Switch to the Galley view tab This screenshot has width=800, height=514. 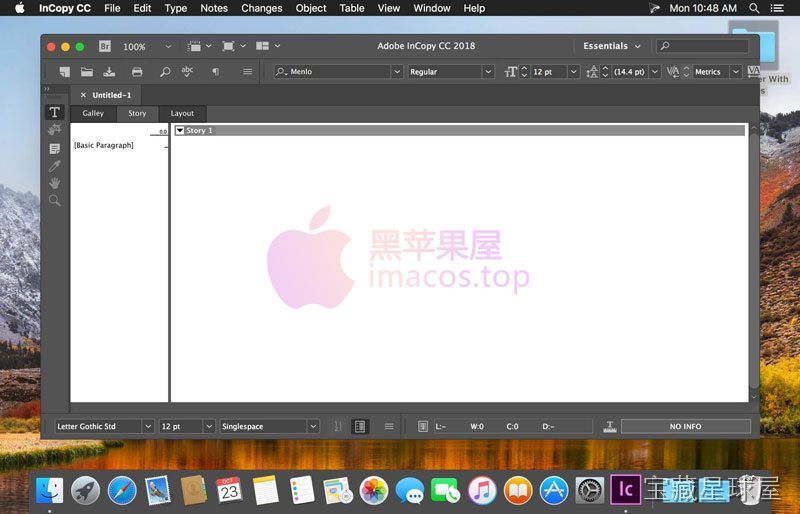pos(93,113)
